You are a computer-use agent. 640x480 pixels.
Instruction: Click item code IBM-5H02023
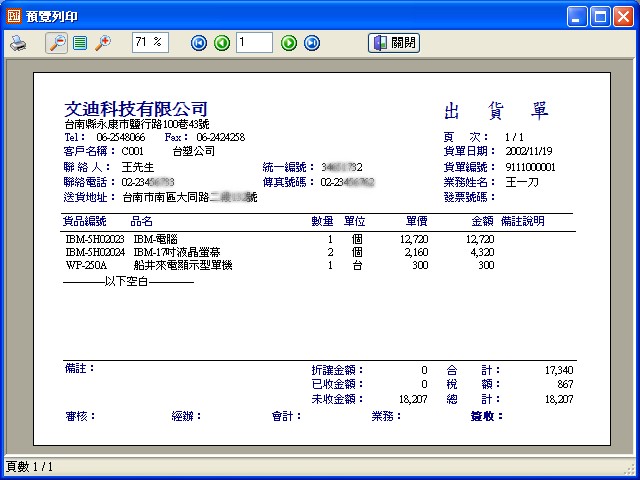click(x=95, y=239)
